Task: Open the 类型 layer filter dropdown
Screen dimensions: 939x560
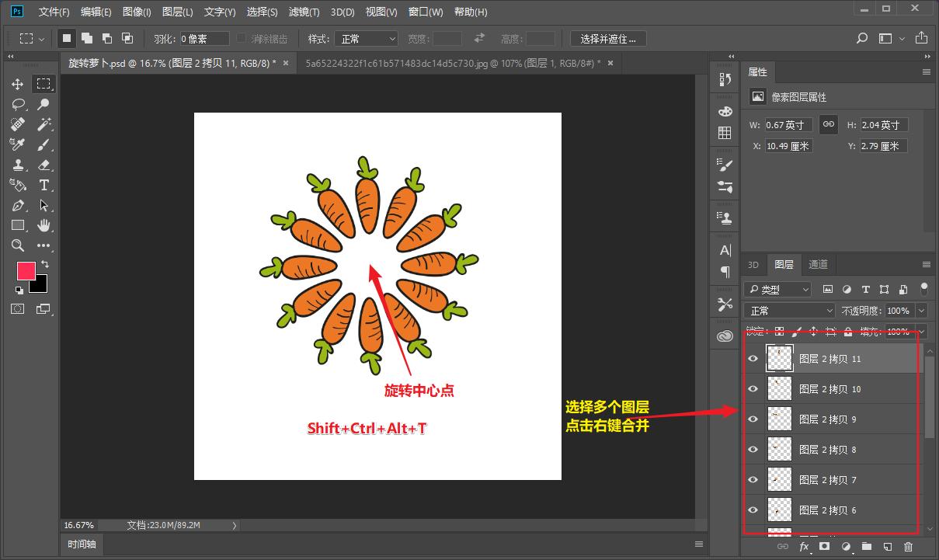Action: pos(777,290)
